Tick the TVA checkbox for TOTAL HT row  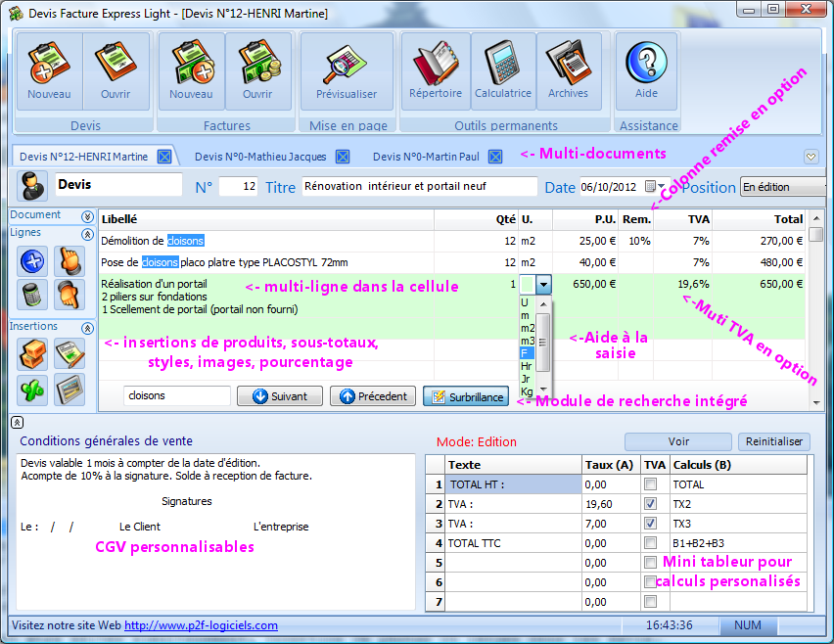[x=650, y=483]
